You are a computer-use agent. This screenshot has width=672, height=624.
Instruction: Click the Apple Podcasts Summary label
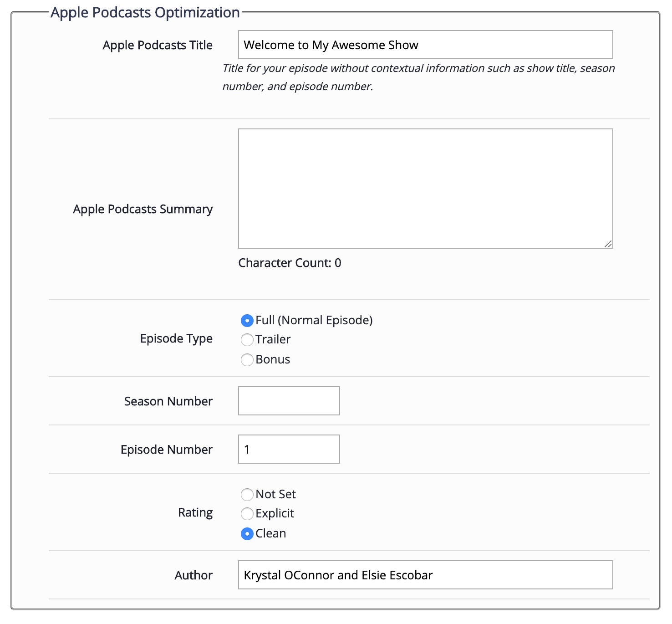pos(143,209)
